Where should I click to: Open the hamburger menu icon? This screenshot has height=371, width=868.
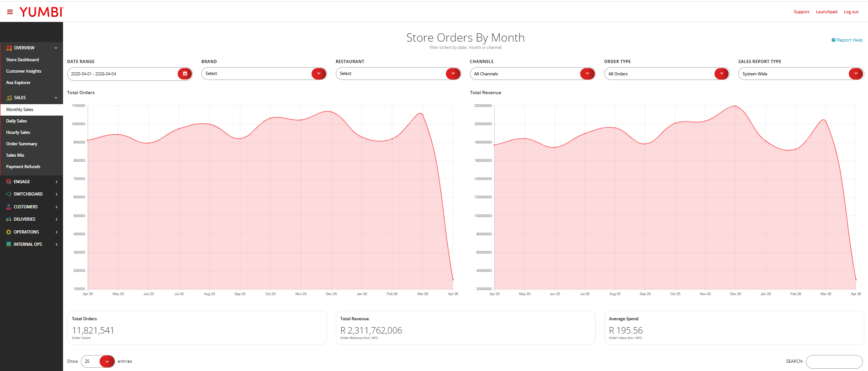(x=10, y=12)
